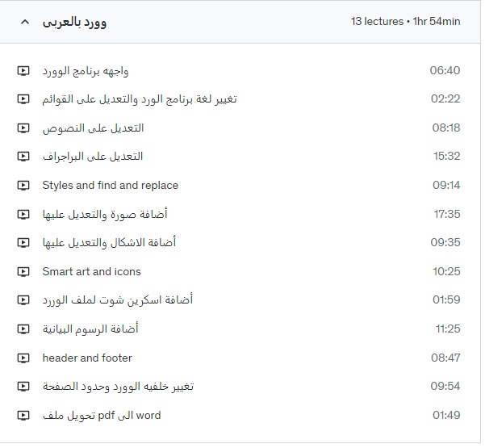
Task: Open the ‏التعديل على النصوص‏ lecture
Action: coord(93,128)
